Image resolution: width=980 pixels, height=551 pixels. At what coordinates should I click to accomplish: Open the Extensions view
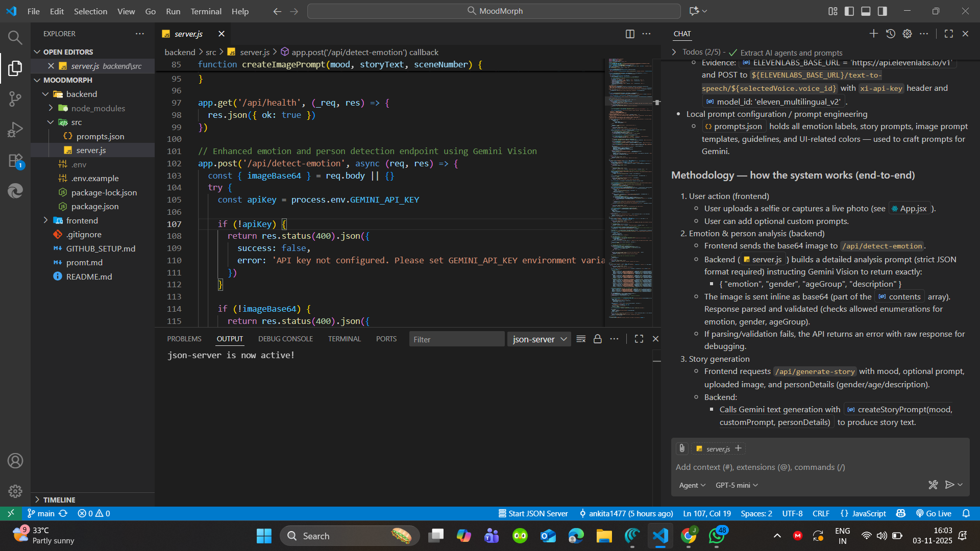15,161
